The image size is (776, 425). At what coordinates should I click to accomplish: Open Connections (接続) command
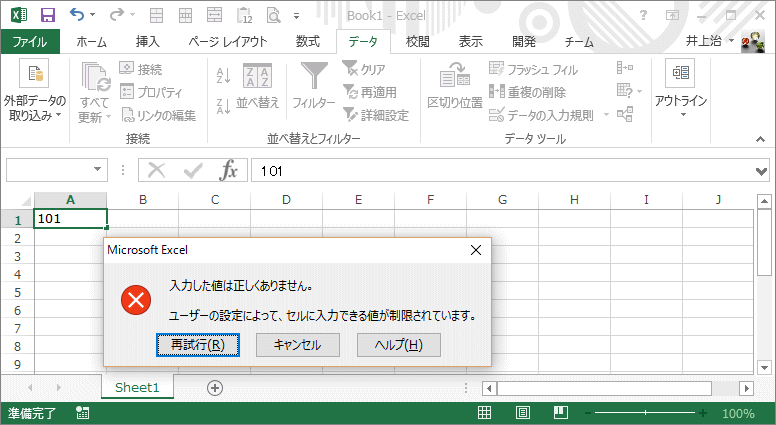pyautogui.click(x=141, y=69)
